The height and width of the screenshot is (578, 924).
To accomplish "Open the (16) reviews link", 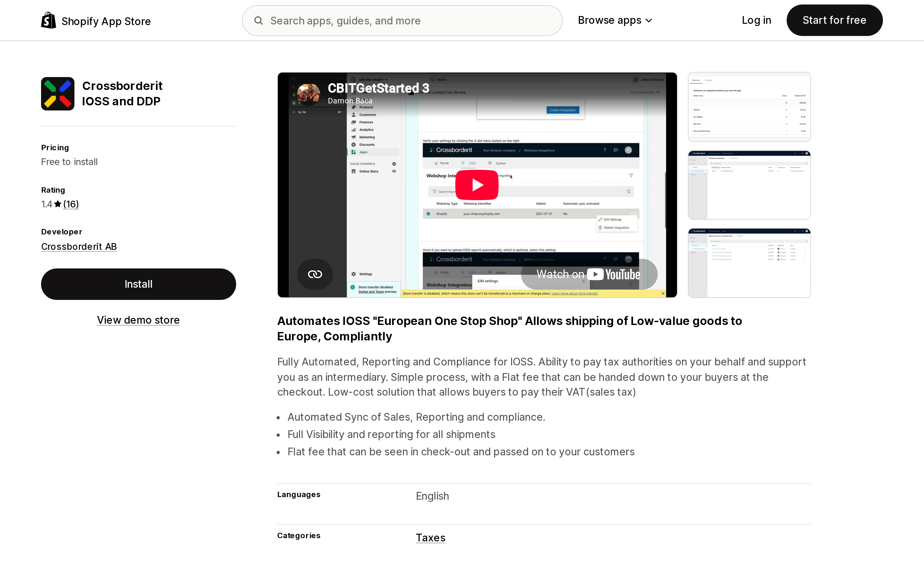I will [71, 204].
